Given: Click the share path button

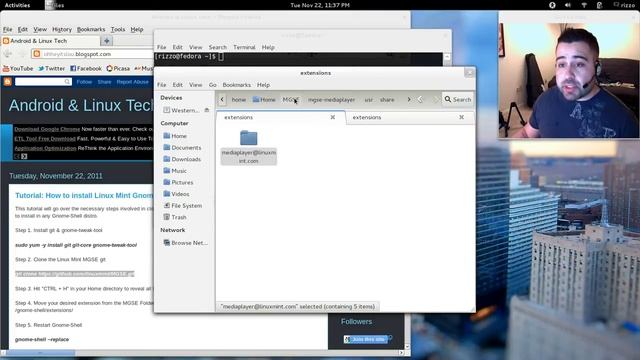Looking at the screenshot, I should [387, 100].
